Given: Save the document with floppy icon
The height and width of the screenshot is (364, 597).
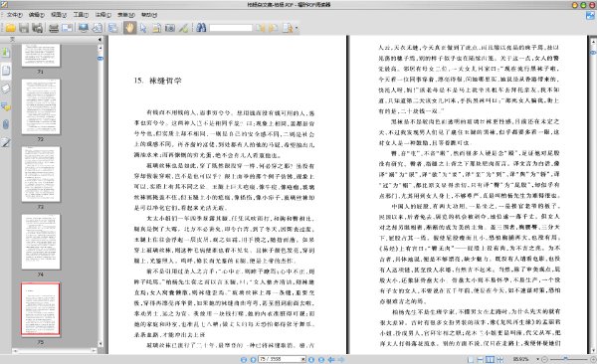Looking at the screenshot, I should click(24, 28).
